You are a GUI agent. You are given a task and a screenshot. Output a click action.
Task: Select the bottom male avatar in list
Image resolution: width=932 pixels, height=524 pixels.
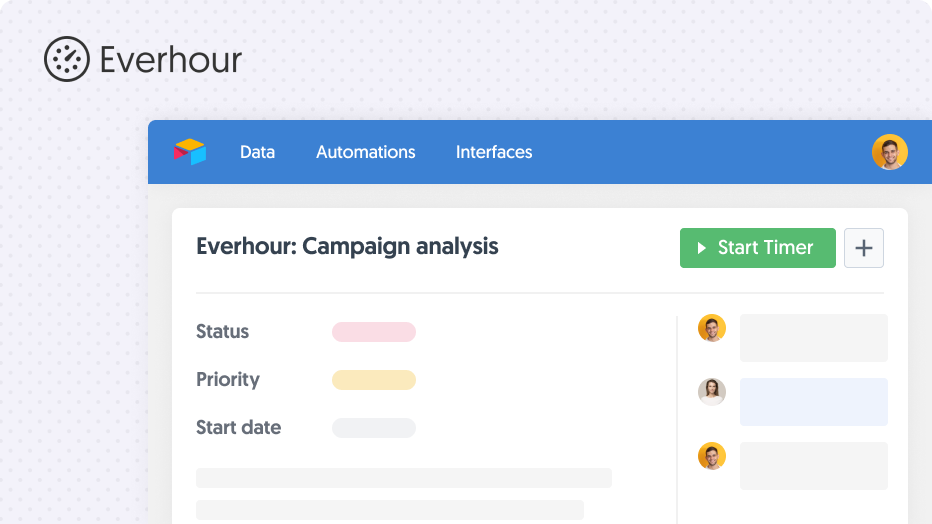711,456
